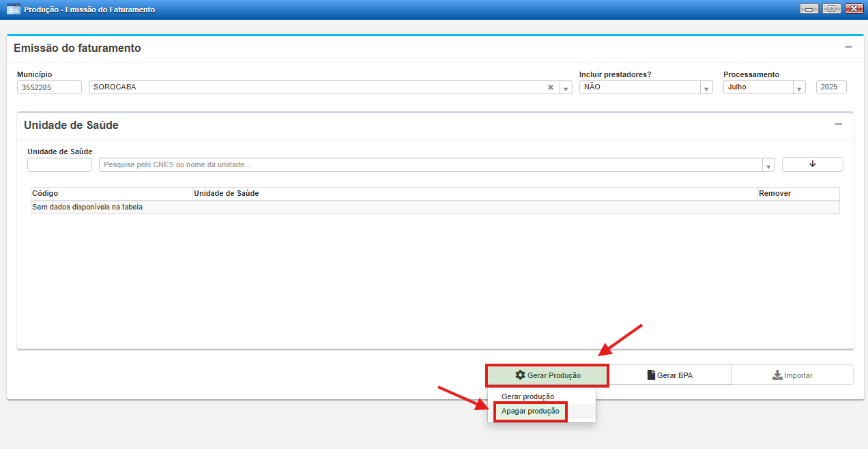Screen dimensions: 868x449
Task: Focus the Unidade de Saúde code field
Action: pyautogui.click(x=59, y=165)
